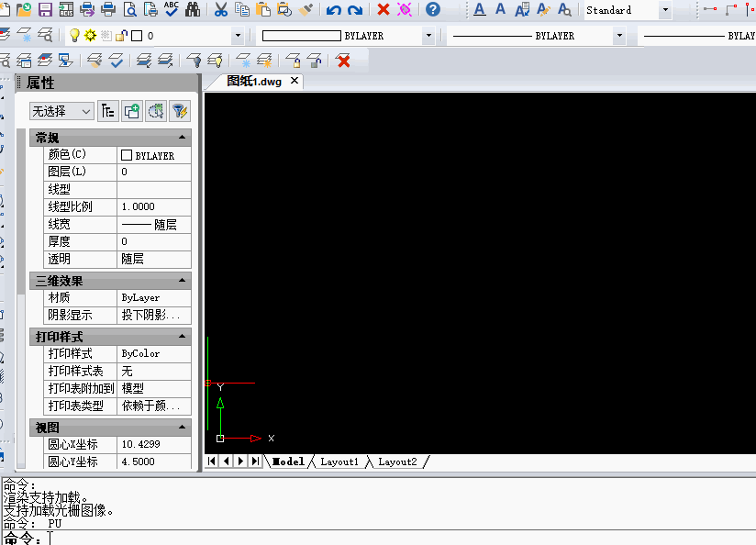
Task: Toggle layer 0 lock padlock in layer combo
Action: tap(121, 35)
